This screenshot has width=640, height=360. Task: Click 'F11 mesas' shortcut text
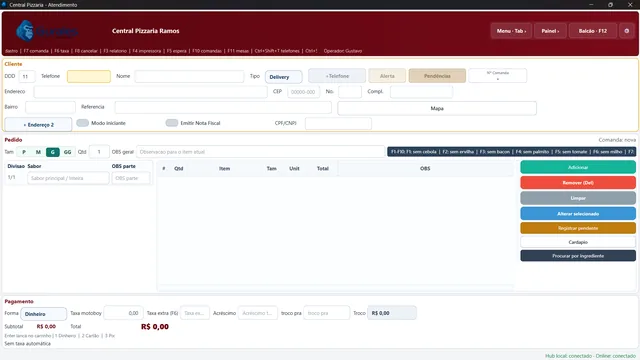point(238,51)
